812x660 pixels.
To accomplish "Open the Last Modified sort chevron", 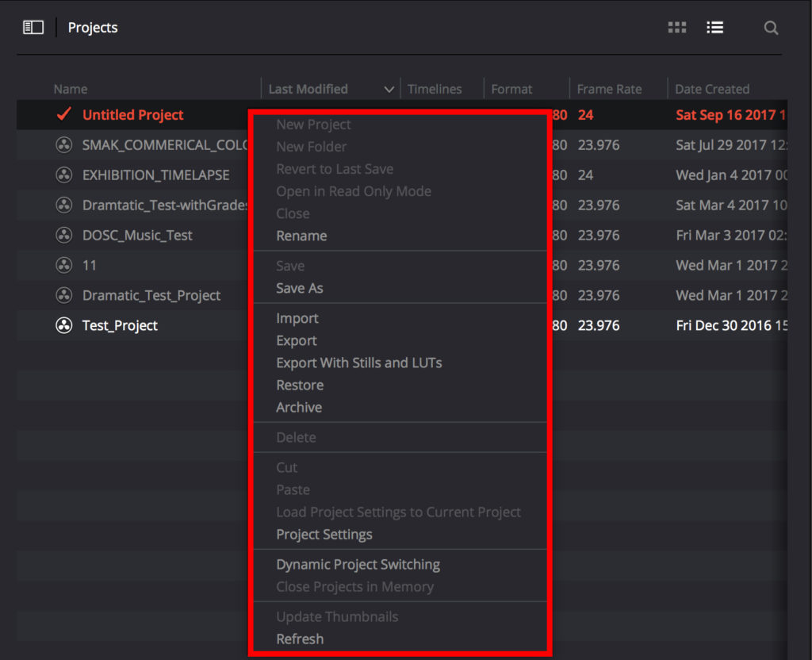I will [x=389, y=90].
